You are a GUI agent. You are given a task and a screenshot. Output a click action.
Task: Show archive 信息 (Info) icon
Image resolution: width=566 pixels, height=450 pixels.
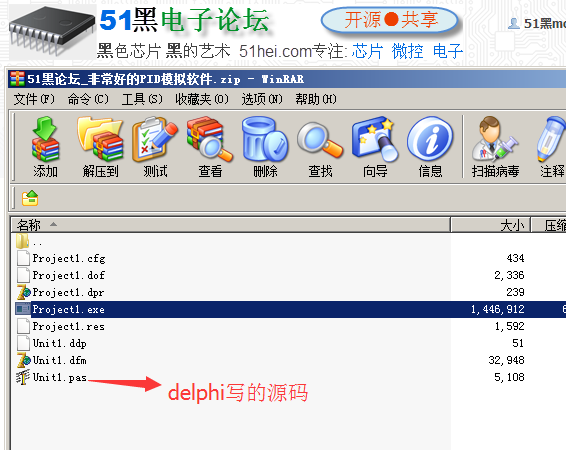click(x=430, y=147)
